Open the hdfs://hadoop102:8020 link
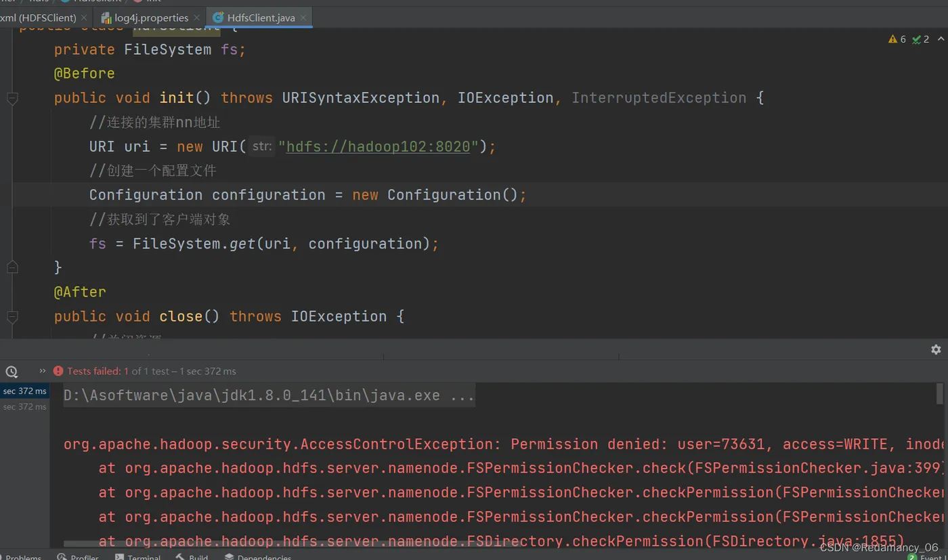 tap(378, 147)
